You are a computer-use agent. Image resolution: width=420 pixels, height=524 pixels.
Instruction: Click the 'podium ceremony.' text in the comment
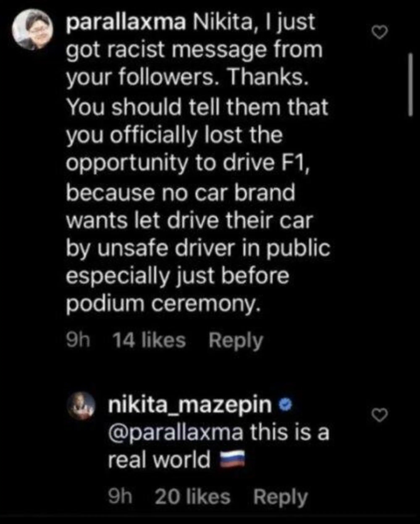tap(163, 304)
